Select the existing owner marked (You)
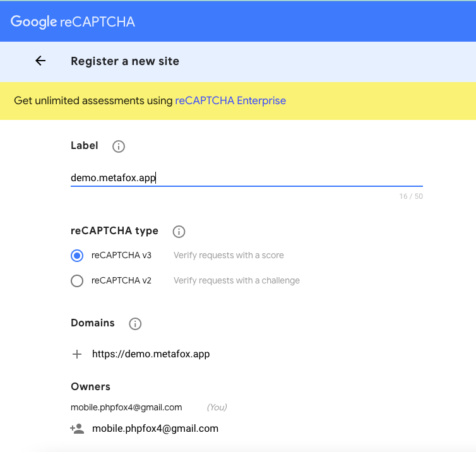The width and height of the screenshot is (476, 452). click(x=126, y=407)
